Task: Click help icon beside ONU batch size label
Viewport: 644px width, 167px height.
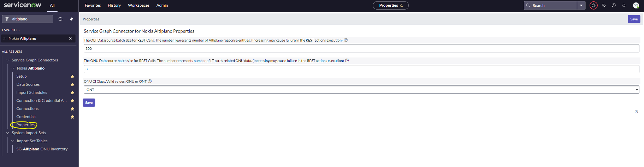Action: click(x=347, y=61)
